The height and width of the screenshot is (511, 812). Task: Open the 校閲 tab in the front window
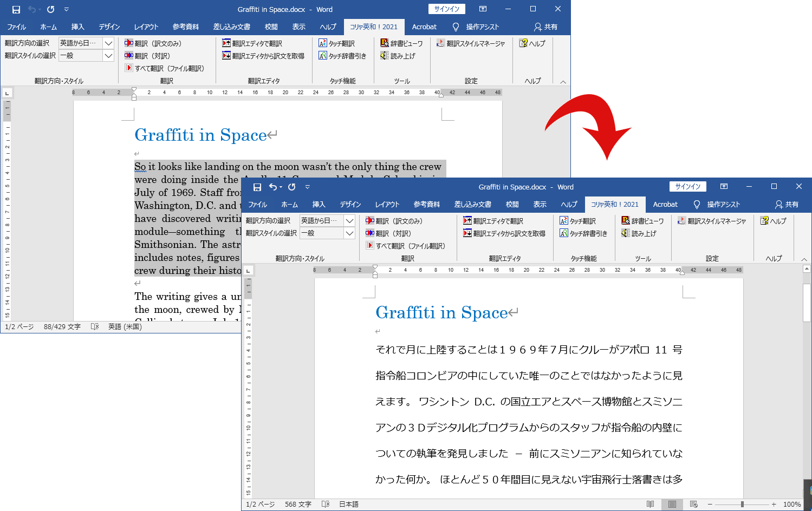pos(512,205)
